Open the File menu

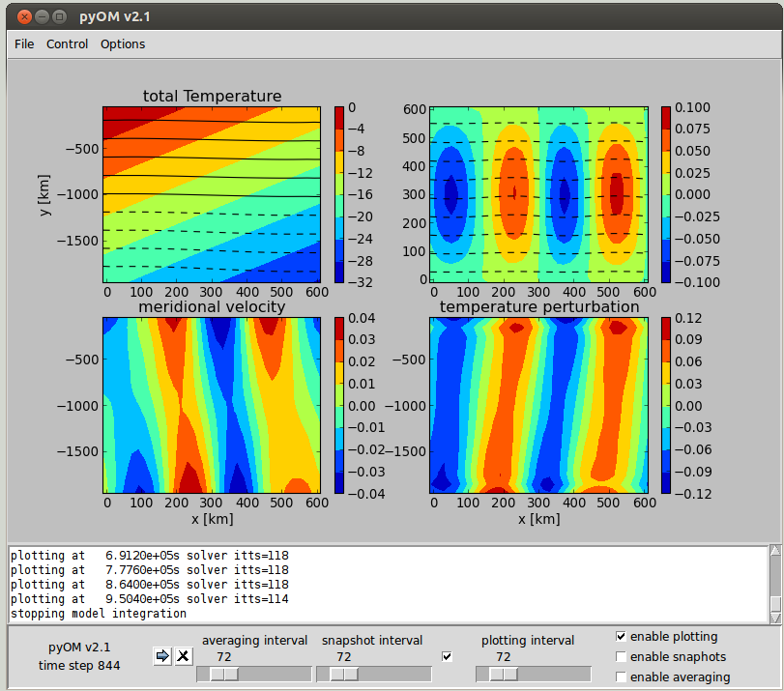tap(24, 43)
